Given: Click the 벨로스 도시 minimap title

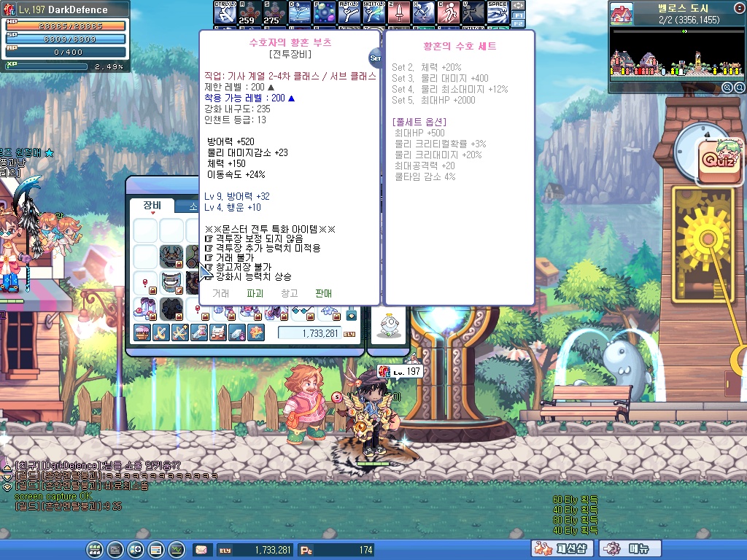Looking at the screenshot, I should (x=683, y=8).
